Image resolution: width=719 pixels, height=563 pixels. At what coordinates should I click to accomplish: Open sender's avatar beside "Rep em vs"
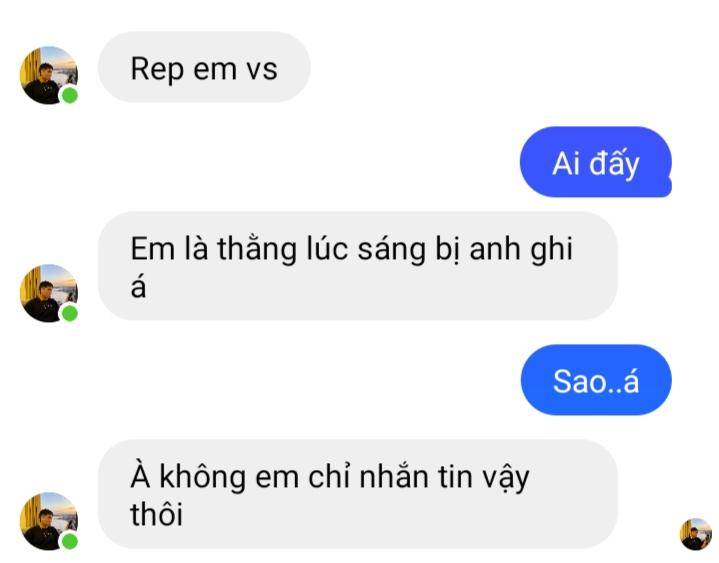pyautogui.click(x=49, y=75)
